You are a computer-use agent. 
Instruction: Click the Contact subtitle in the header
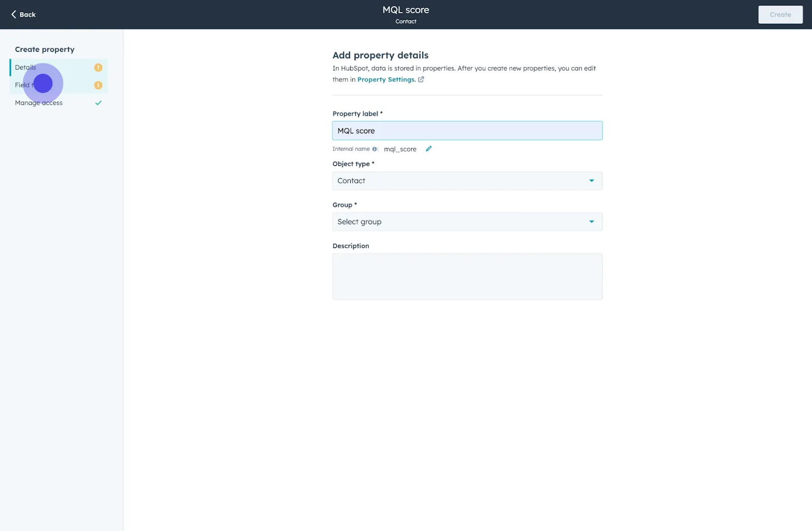point(405,21)
